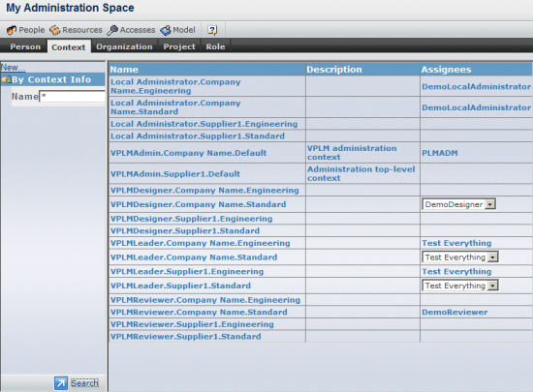
Task: Open VPLMLeader.Supplier1.Standard context
Action: coord(180,286)
